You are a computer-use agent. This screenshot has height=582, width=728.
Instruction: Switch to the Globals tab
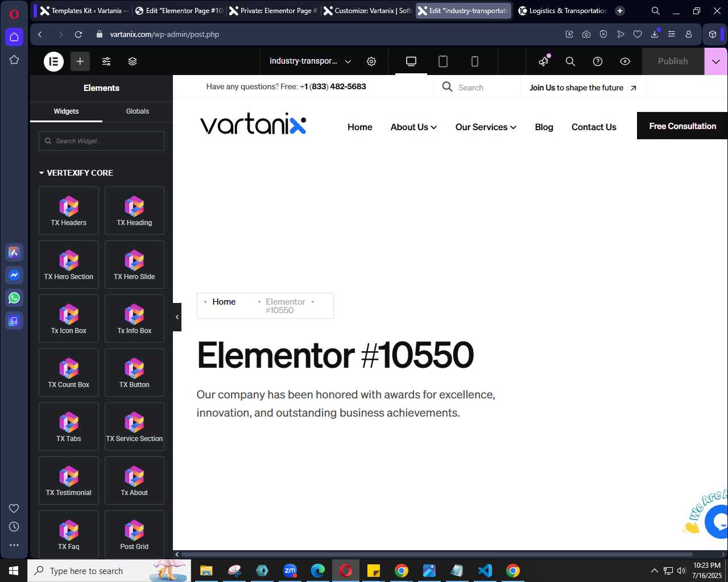(x=138, y=111)
